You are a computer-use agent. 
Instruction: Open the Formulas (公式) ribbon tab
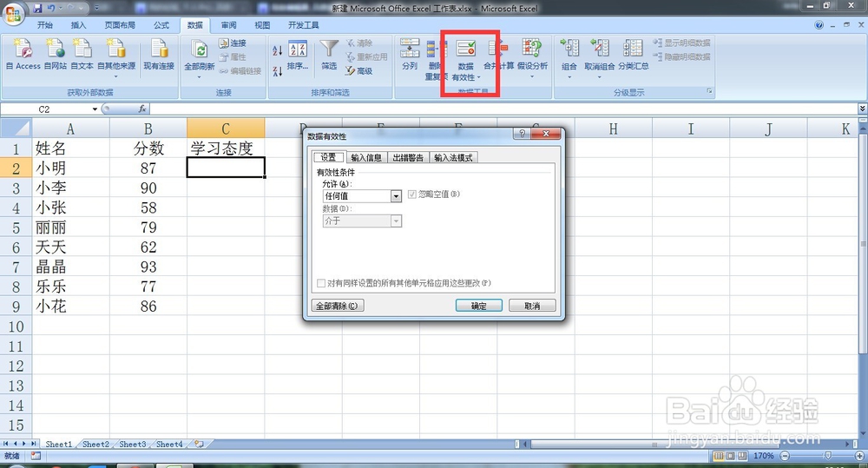pyautogui.click(x=161, y=25)
